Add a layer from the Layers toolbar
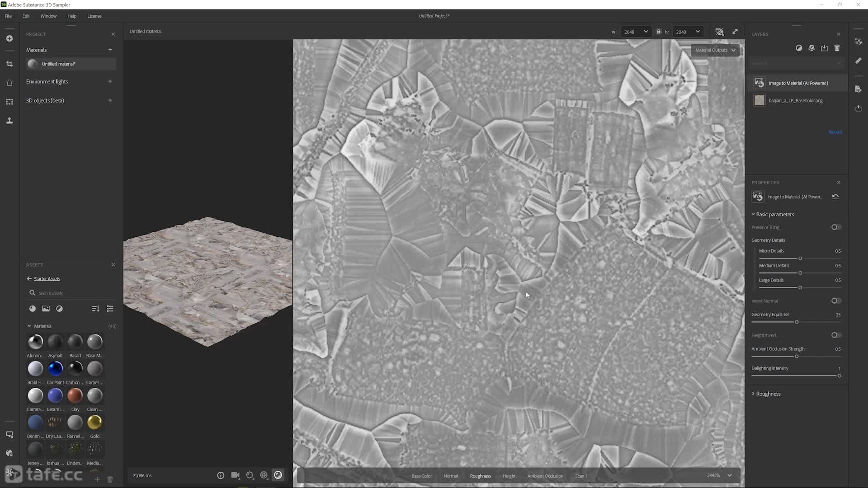868x488 pixels. click(x=811, y=48)
